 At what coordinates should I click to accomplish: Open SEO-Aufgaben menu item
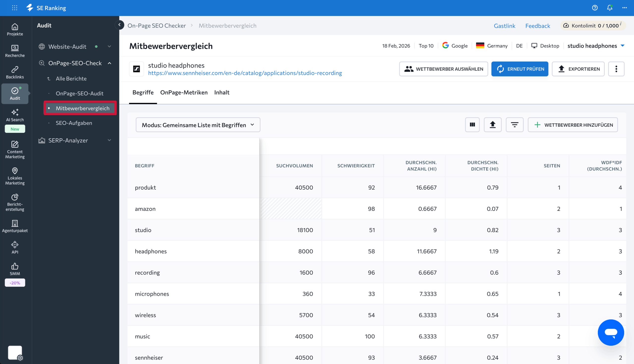click(74, 123)
